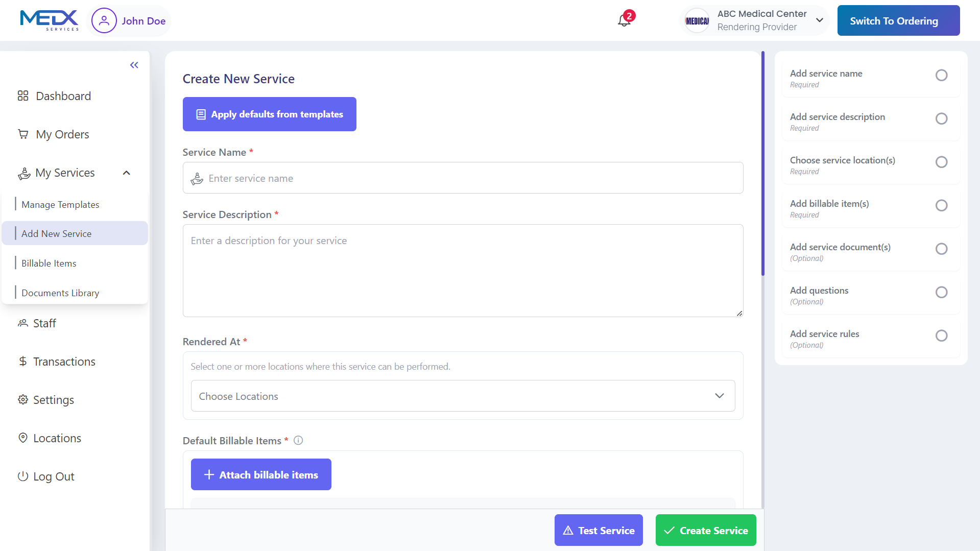Select the Add service rules radio circle
The image size is (980, 551).
pos(941,336)
